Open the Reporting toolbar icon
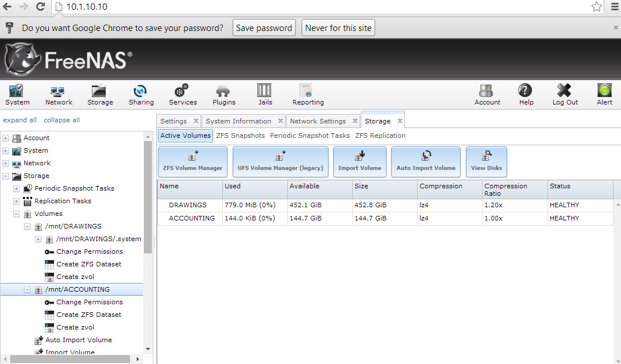Image resolution: width=621 pixels, height=364 pixels. 308,95
